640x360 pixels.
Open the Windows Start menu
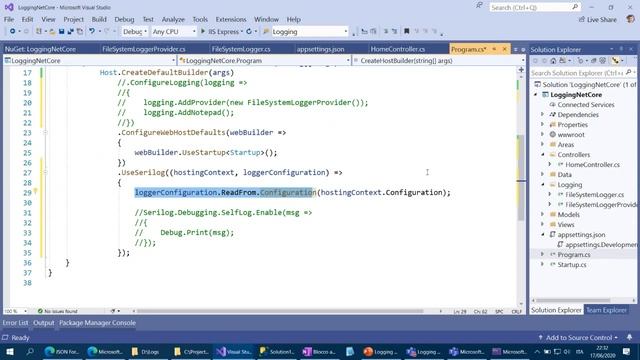pyautogui.click(x=9, y=351)
